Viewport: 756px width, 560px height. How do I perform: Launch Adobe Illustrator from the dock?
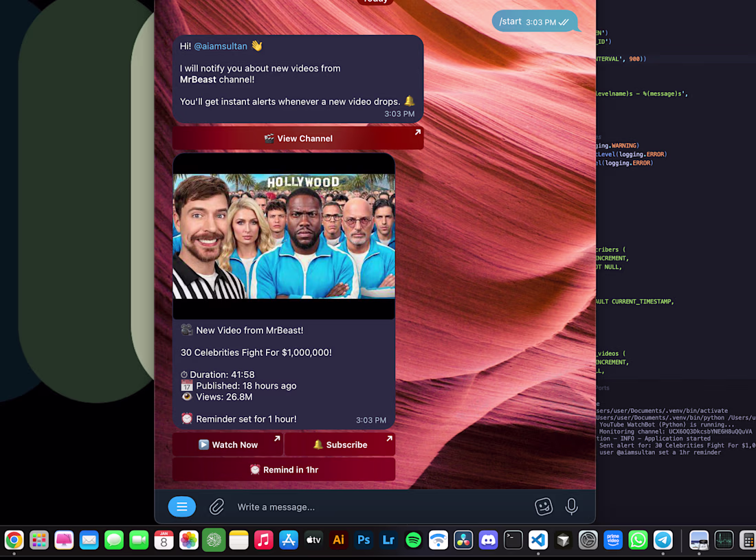coord(338,540)
